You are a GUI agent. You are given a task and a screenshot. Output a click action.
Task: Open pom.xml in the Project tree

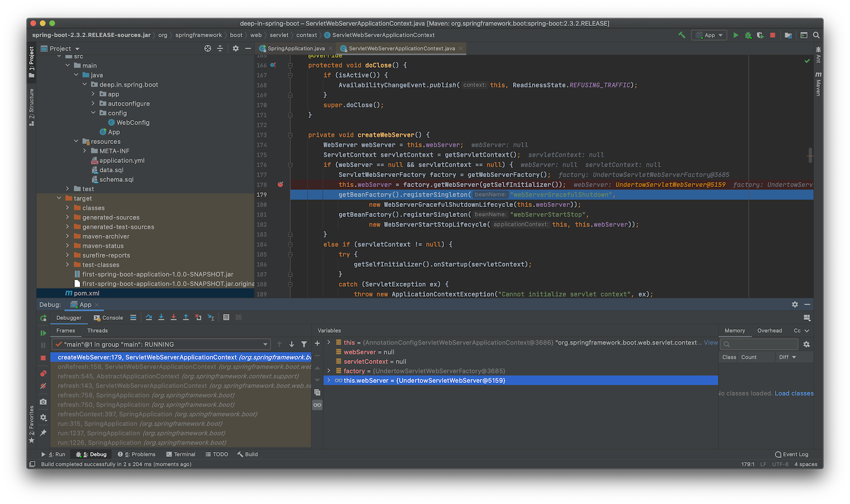(86, 293)
